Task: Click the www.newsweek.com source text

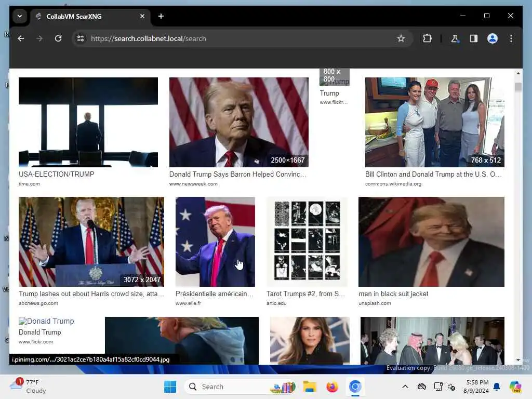Action: point(193,184)
